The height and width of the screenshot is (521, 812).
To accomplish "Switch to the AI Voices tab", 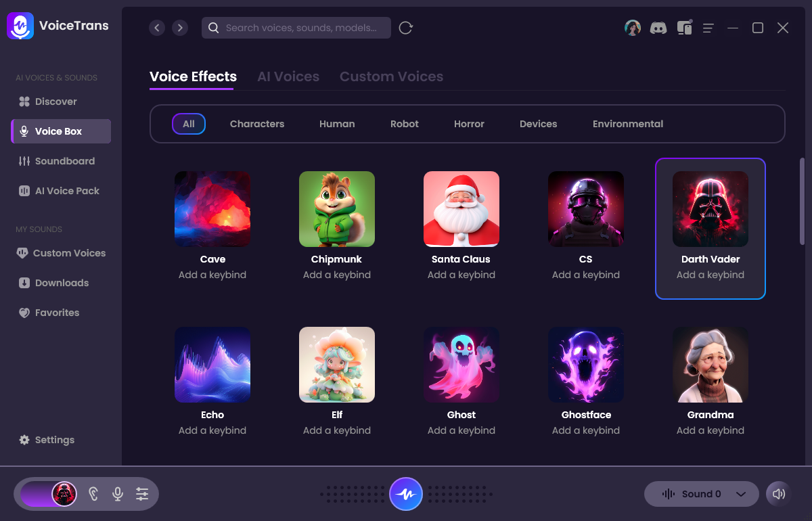I will [288, 76].
